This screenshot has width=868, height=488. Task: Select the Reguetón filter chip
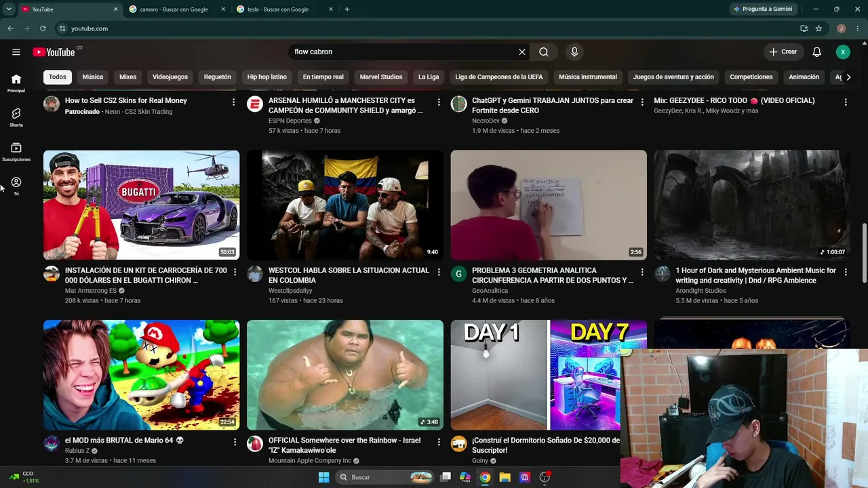tap(218, 77)
